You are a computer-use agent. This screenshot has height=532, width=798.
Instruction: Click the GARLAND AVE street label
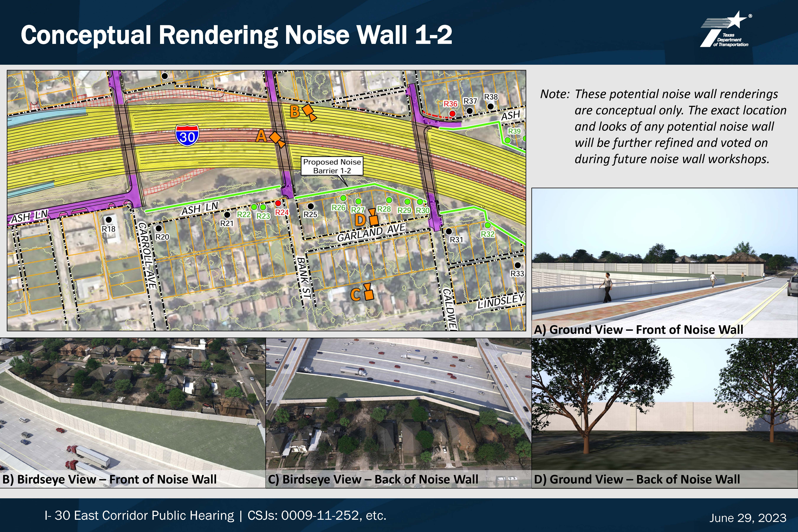(371, 232)
